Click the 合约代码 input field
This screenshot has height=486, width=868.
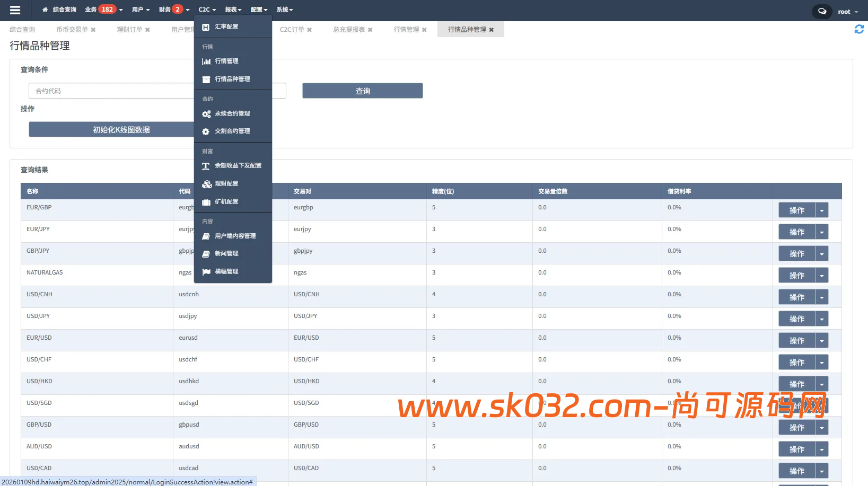(x=106, y=91)
